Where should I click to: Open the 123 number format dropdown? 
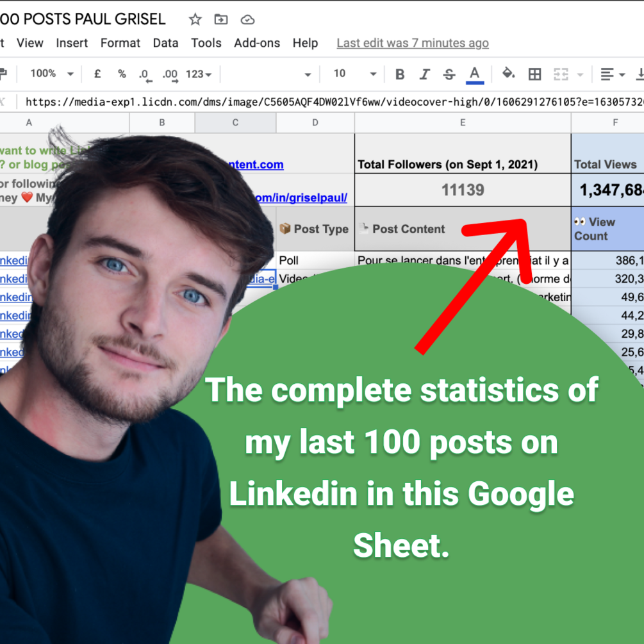199,74
